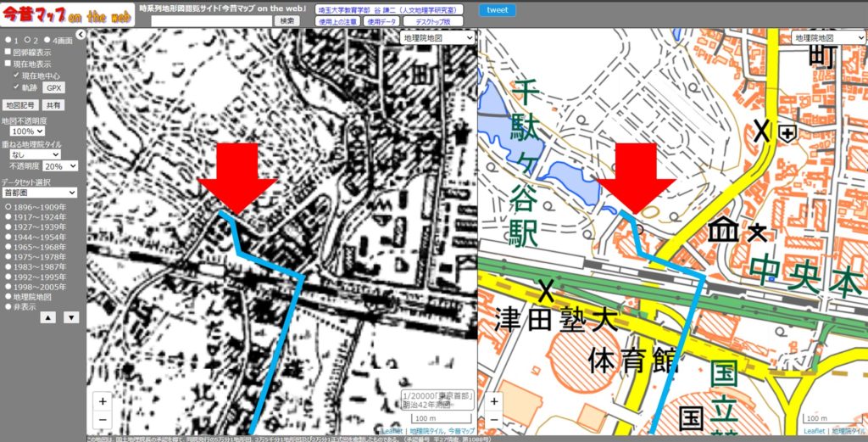This screenshot has height=442, width=868.
Task: Toggle the 現在地表示 checkbox
Action: coord(8,64)
